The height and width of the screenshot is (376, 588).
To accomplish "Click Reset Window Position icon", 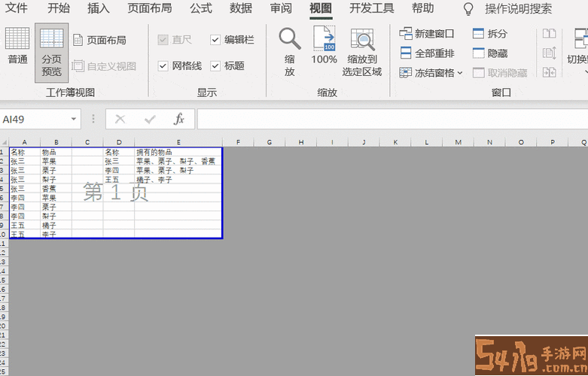I will (x=550, y=73).
